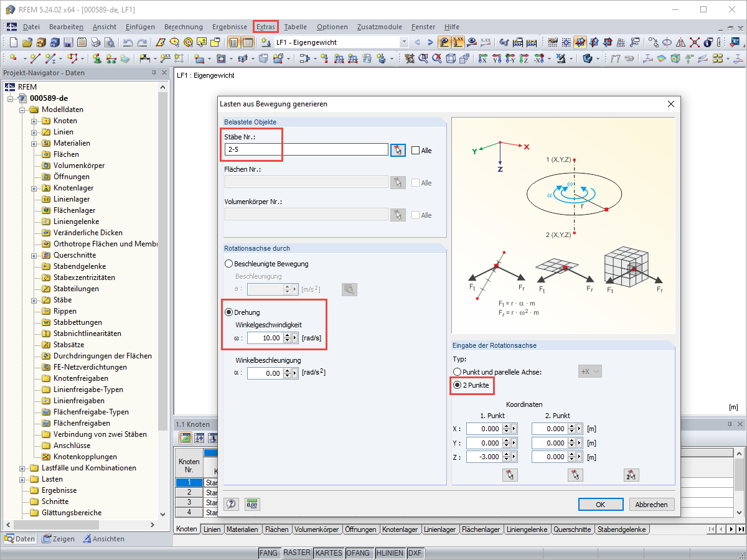Viewport: 747px width, 560px height.
Task: Open the LF1 - Eigengewicht load case dropdown
Action: coord(404,42)
